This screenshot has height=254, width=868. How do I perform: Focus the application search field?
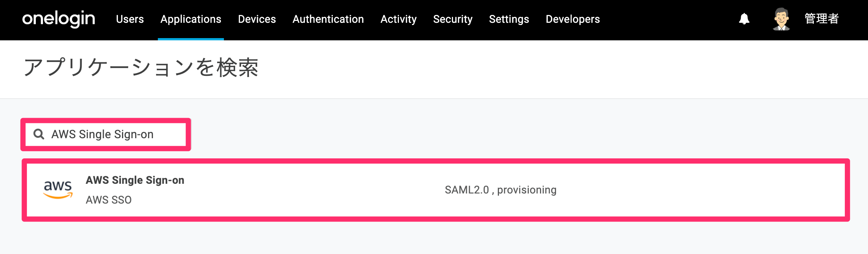point(106,134)
